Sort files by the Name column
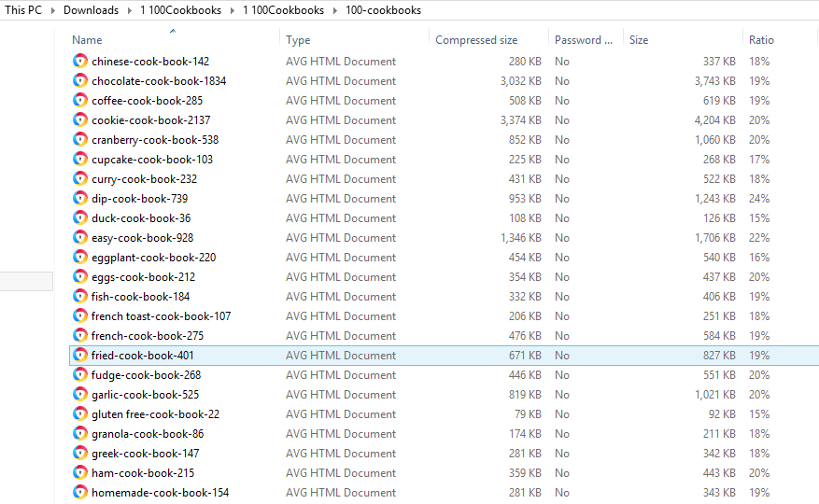The image size is (819, 504). tap(87, 40)
